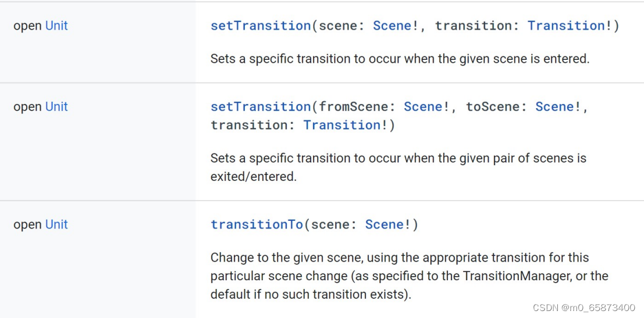The image size is (644, 318).
Task: Open the Scene type link after fromScene
Action: coord(423,106)
